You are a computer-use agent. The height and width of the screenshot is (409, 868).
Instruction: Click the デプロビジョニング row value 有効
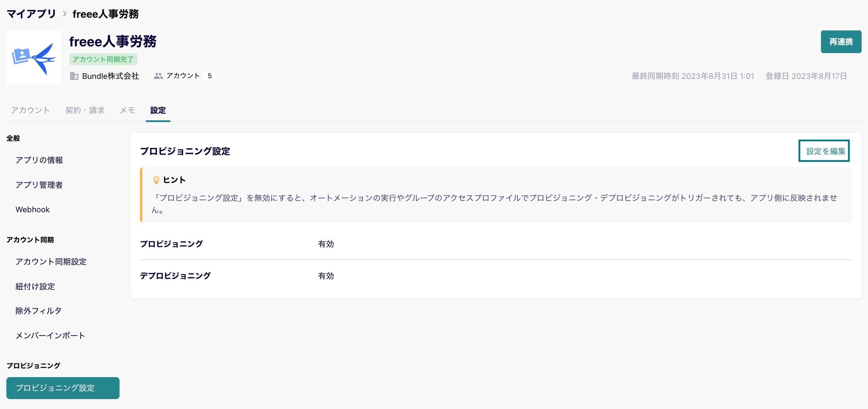click(x=326, y=276)
